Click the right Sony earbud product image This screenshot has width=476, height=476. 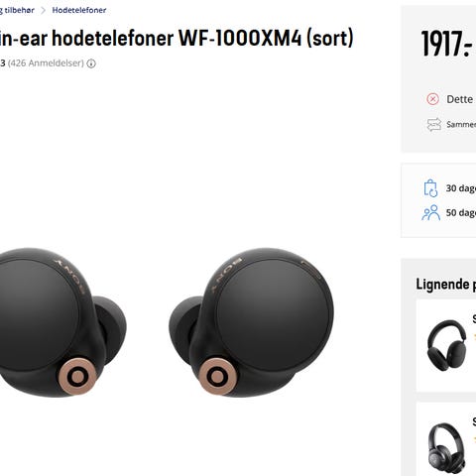251,322
